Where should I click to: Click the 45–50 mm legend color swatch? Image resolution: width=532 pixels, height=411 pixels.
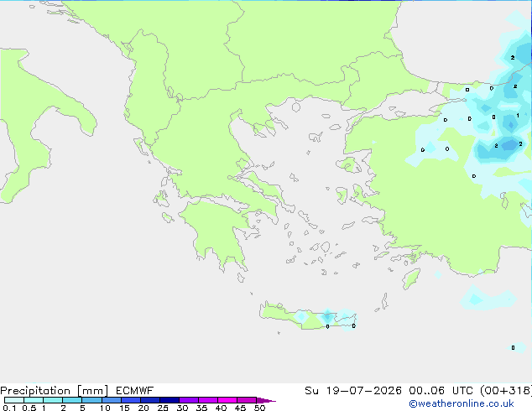click(247, 400)
